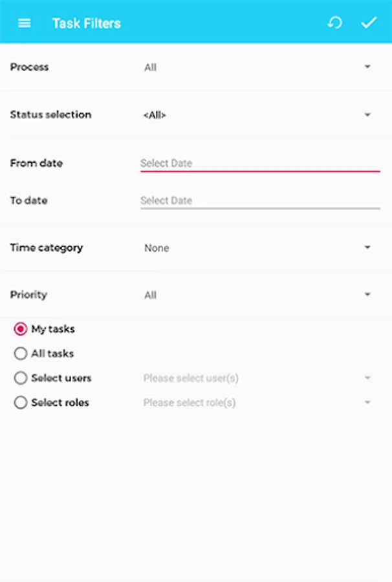392x582 pixels.
Task: Click the Time category value None
Action: (x=157, y=248)
